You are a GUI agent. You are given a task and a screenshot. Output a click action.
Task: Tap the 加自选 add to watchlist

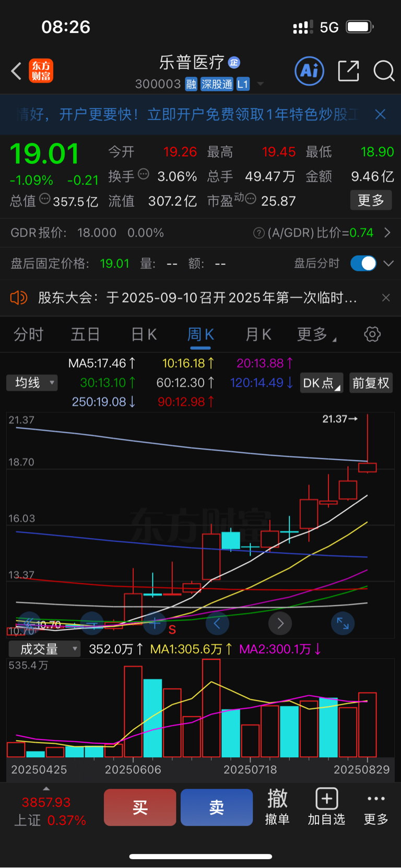tap(326, 806)
